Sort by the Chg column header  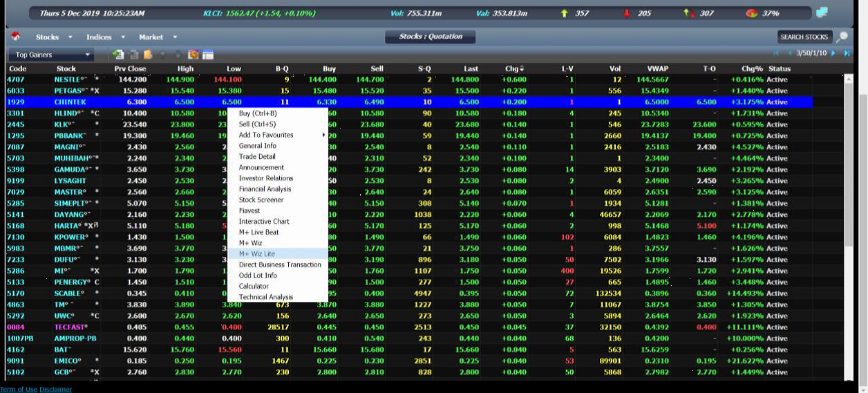(x=514, y=68)
